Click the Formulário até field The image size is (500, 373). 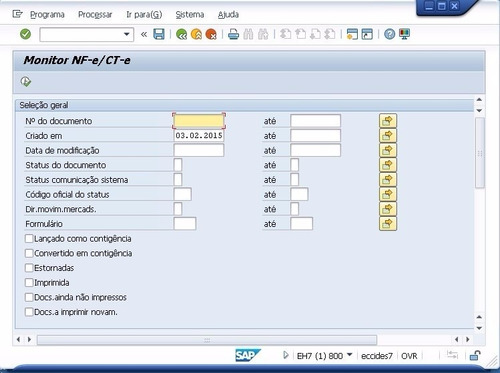[301, 223]
